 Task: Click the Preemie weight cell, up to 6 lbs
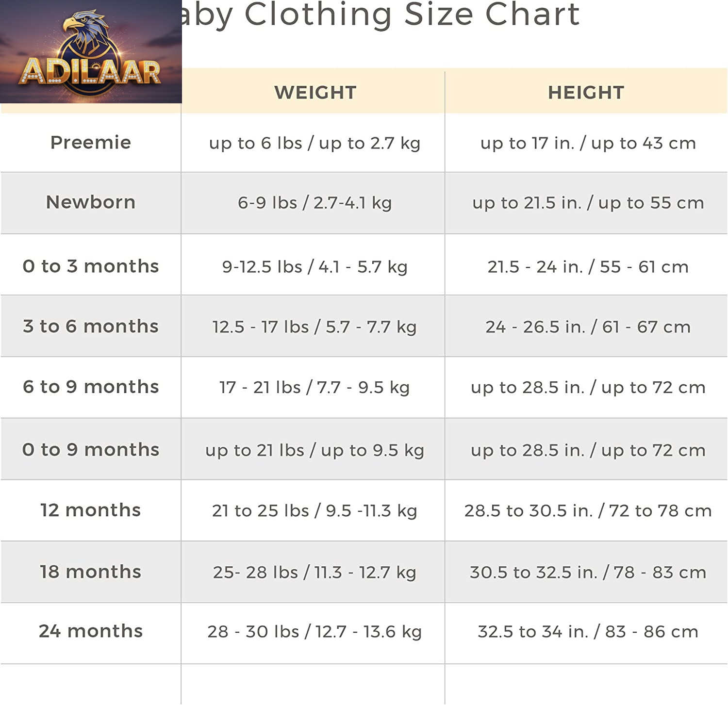click(314, 143)
